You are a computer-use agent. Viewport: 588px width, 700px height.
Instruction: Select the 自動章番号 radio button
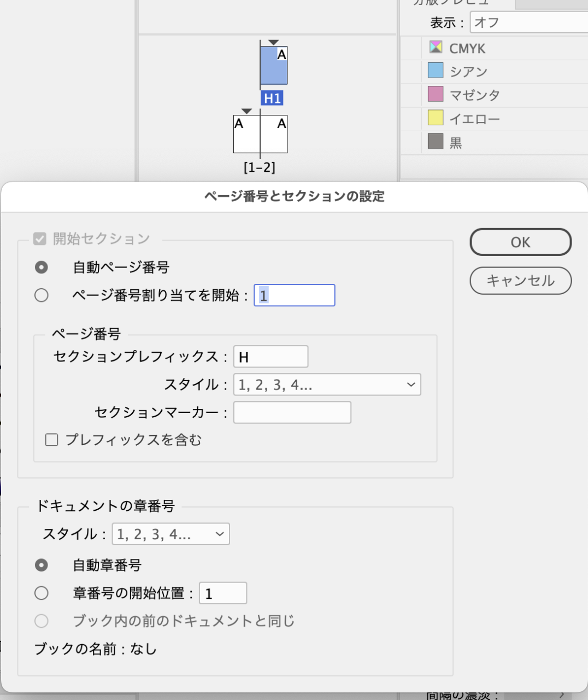coord(42,565)
